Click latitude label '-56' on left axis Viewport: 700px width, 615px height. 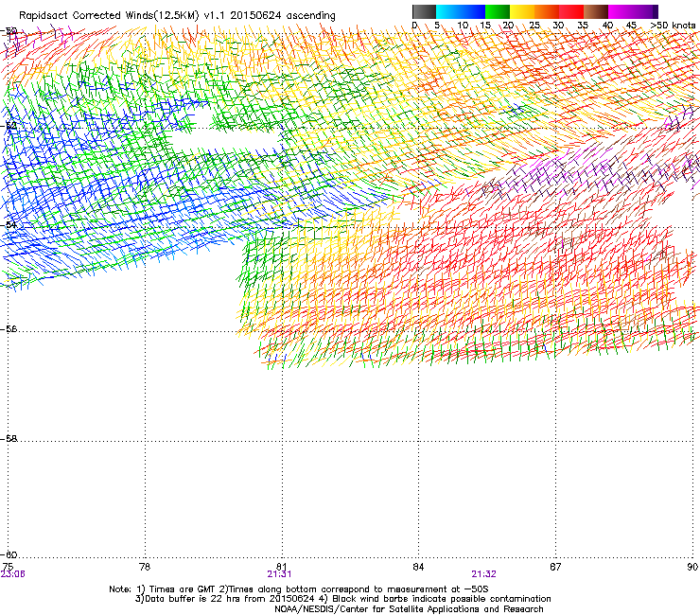pos(9,329)
